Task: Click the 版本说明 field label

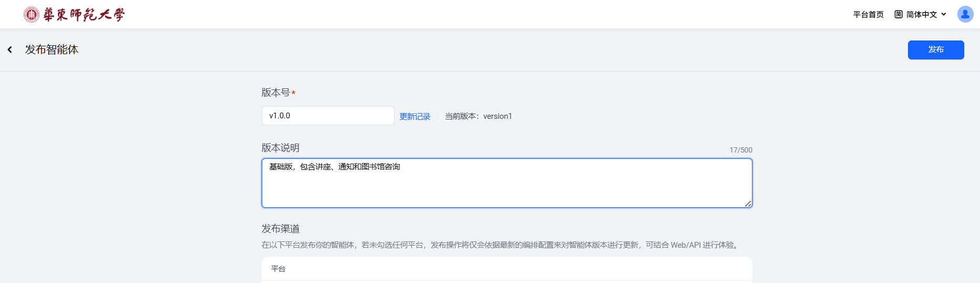Action: tap(281, 148)
